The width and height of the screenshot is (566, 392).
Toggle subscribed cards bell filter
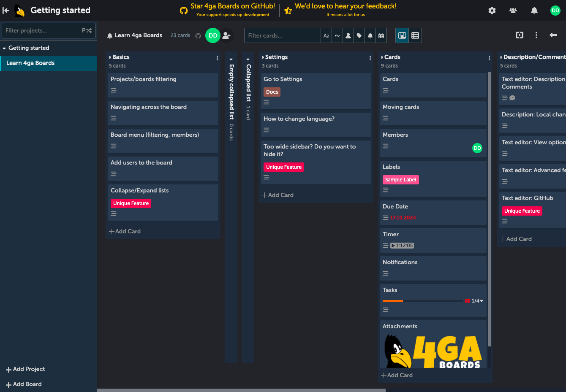pos(370,35)
